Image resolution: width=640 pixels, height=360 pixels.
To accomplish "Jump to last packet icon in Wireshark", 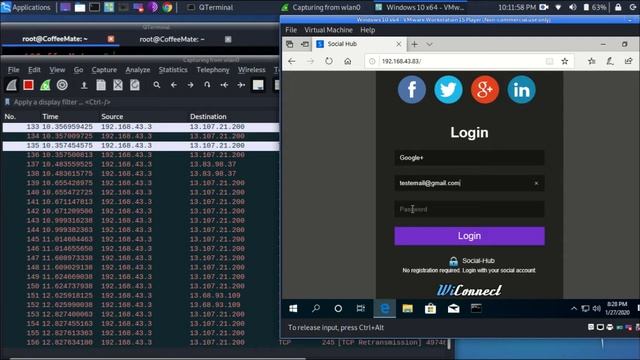I will [241, 85].
